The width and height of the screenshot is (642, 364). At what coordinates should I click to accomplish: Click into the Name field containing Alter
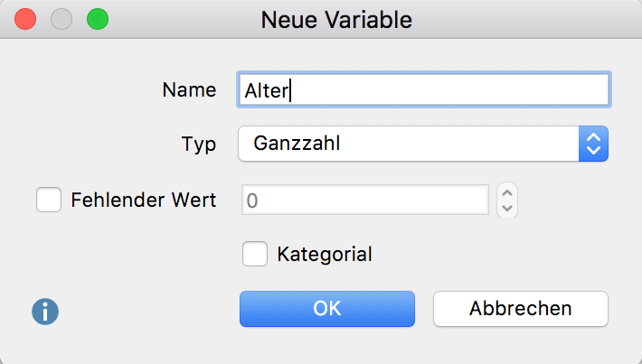pos(424,89)
